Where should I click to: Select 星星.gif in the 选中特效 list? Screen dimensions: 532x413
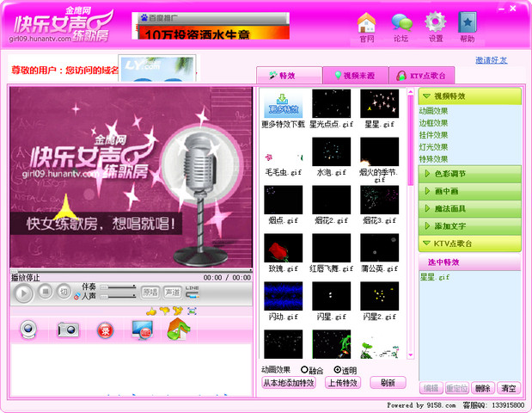(435, 277)
